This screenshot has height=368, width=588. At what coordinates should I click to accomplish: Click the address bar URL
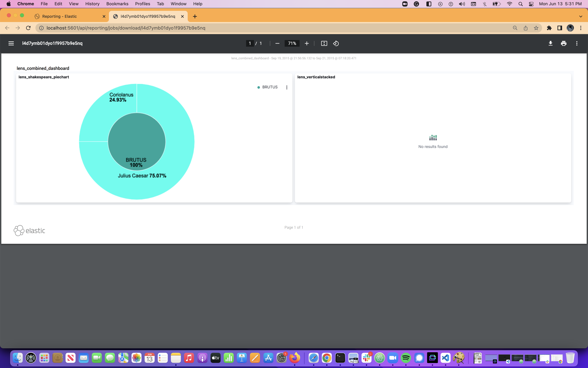click(126, 28)
